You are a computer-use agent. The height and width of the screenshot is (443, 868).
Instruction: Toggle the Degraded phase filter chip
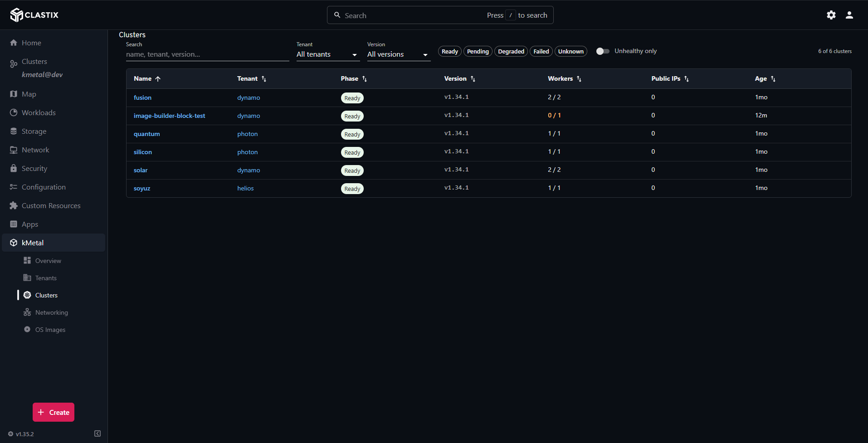[x=511, y=51]
